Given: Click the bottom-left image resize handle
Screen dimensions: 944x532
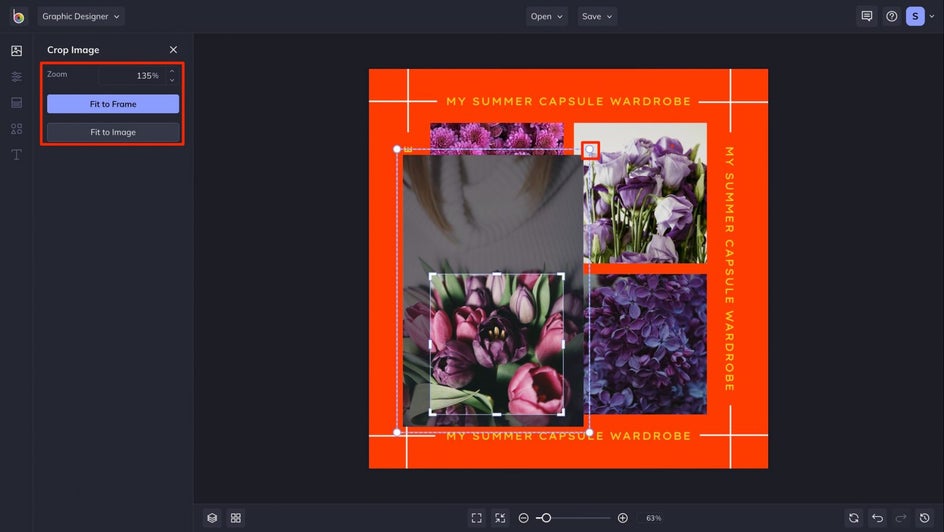Looking at the screenshot, I should [x=397, y=432].
